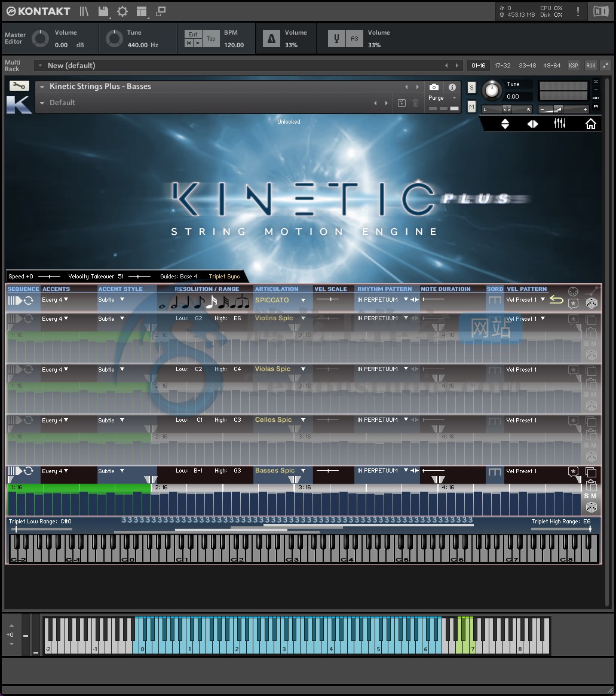
Task: Toggle Triplet Sync option
Action: click(x=224, y=277)
